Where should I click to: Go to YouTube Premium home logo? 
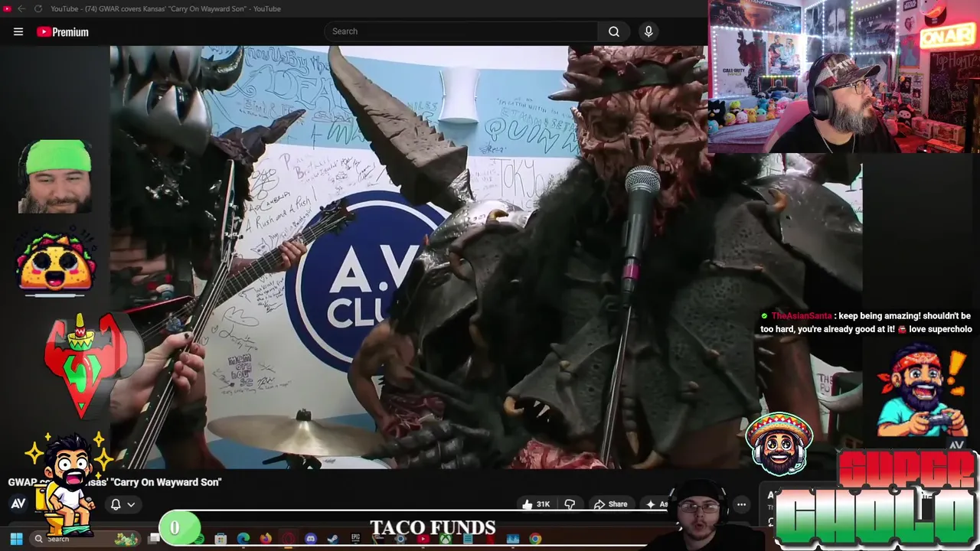coord(63,31)
